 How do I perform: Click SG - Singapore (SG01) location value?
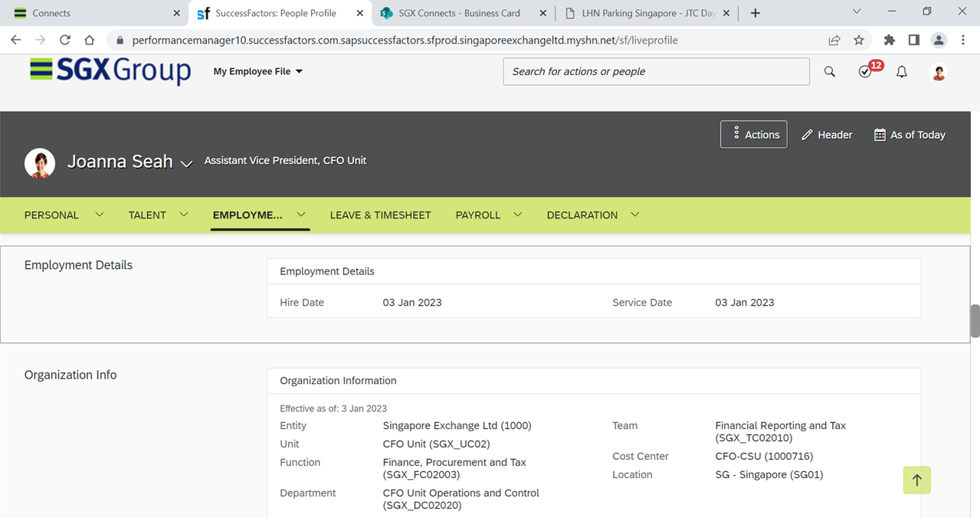click(769, 475)
